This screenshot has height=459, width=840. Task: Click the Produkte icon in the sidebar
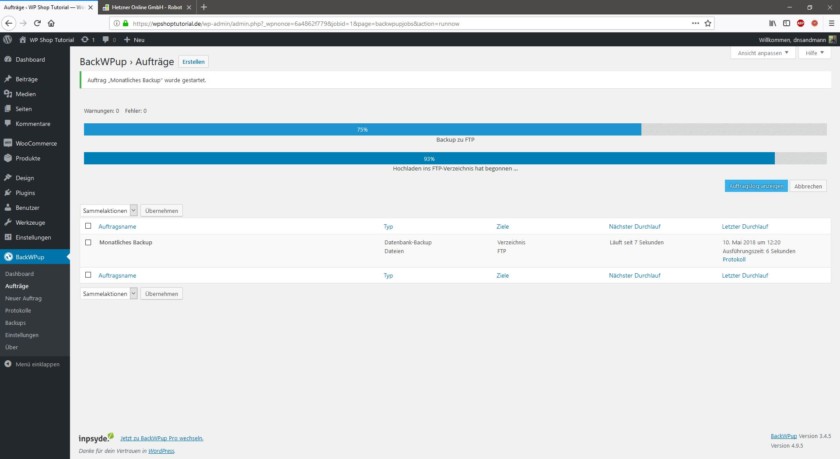pyautogui.click(x=8, y=158)
